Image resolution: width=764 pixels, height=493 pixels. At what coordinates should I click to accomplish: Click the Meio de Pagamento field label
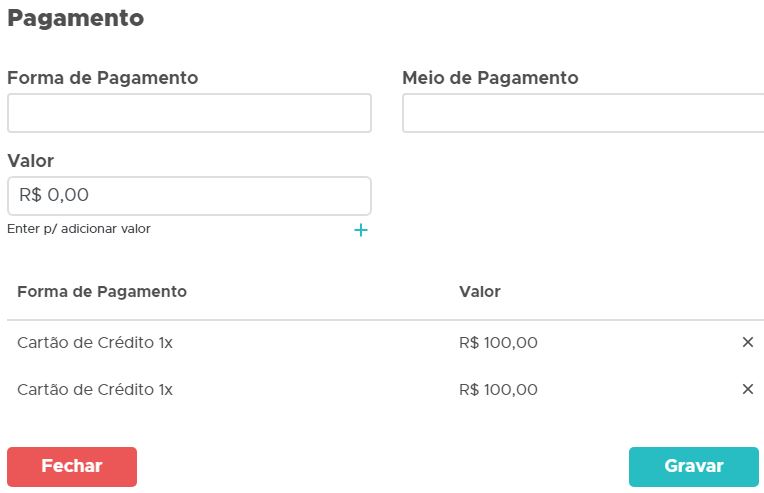coord(490,78)
